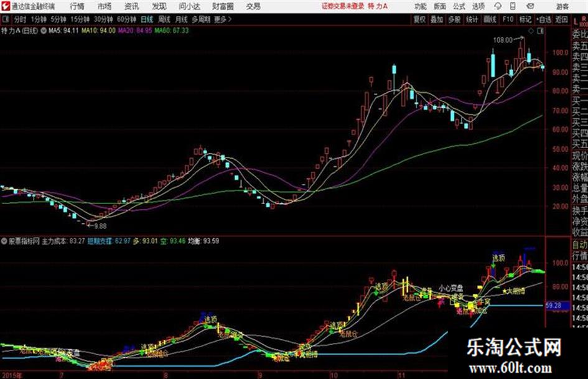
Task: Click the 小心变盘 warning label on indicator
Action: 450,288
